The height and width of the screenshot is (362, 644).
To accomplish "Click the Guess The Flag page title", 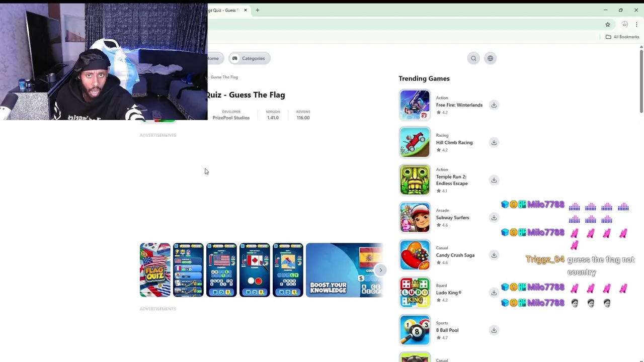I will click(246, 95).
